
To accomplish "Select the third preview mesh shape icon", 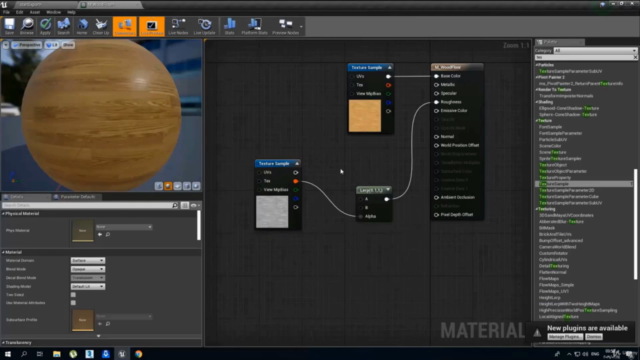I will (178, 186).
